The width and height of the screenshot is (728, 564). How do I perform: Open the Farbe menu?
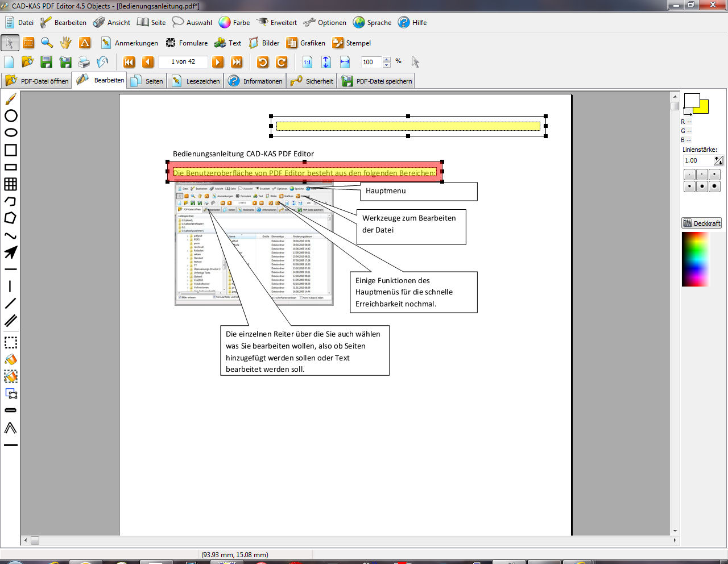pos(234,23)
